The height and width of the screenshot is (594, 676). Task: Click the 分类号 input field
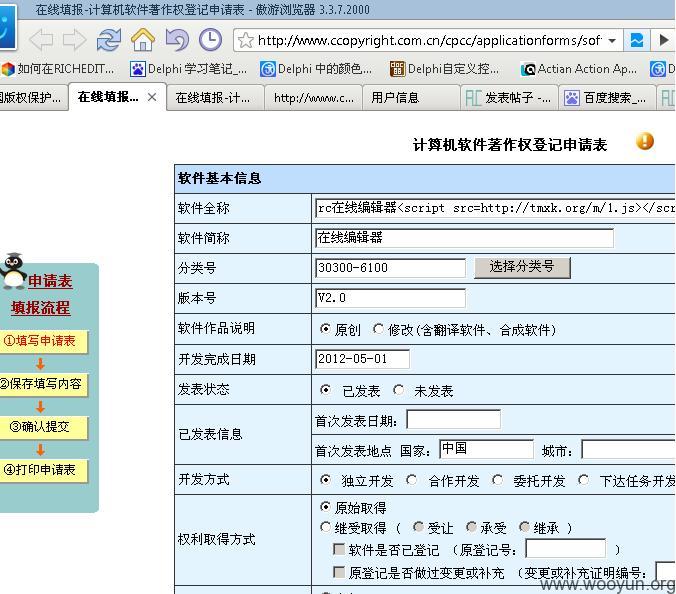coord(390,268)
